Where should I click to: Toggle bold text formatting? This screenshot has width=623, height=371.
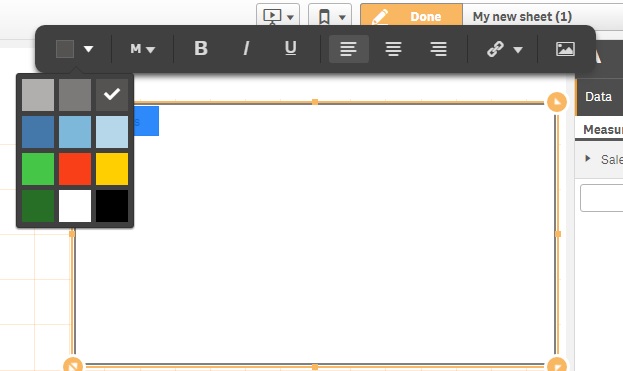tap(201, 48)
